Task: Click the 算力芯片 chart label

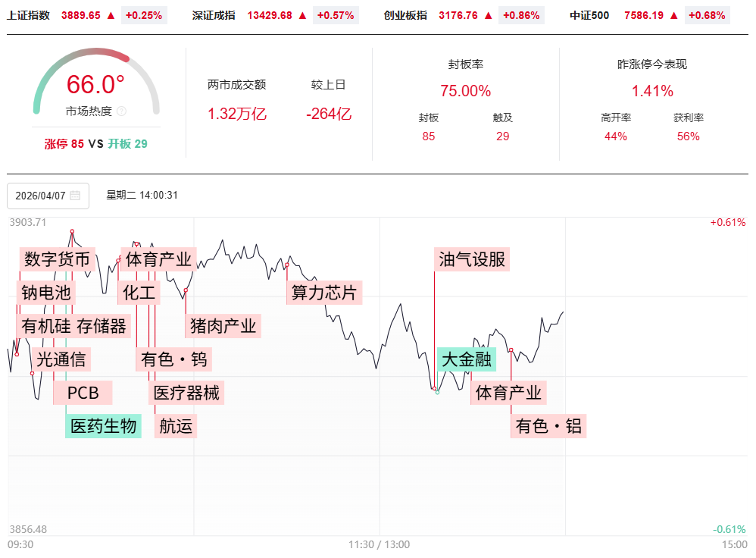Action: point(323,293)
